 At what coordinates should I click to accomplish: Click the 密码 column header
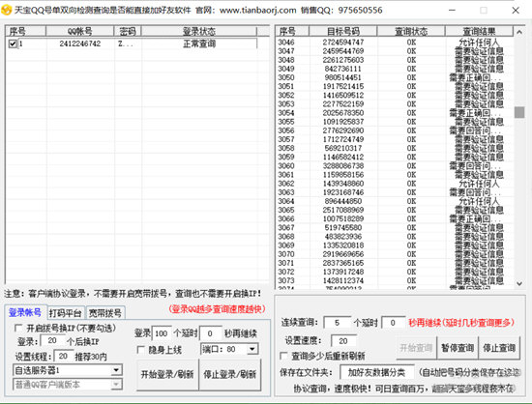click(x=128, y=31)
